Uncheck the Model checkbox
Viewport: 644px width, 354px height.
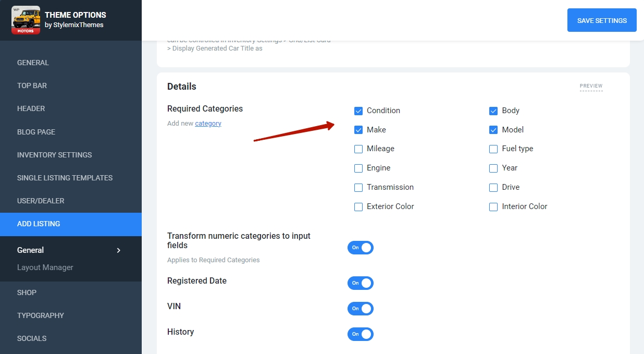pos(493,130)
